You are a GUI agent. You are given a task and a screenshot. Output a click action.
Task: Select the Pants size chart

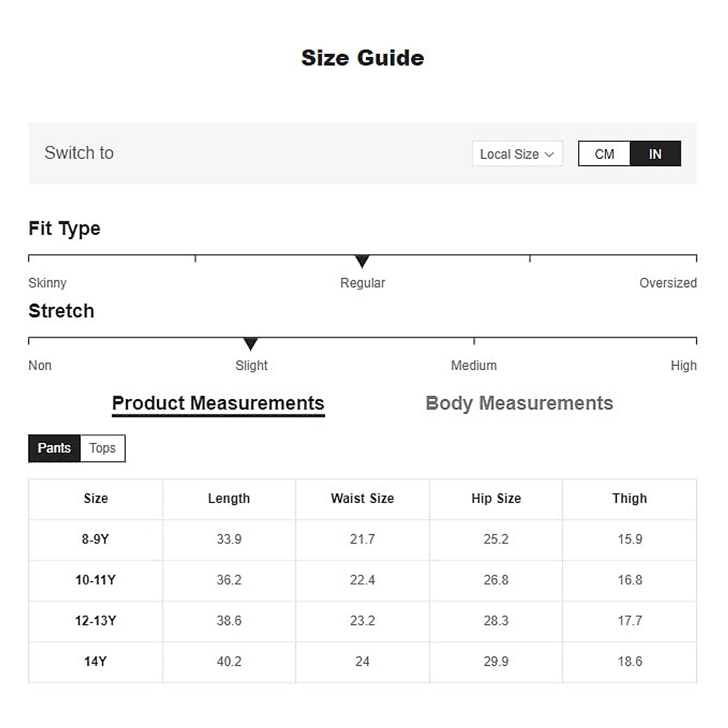pos(54,448)
